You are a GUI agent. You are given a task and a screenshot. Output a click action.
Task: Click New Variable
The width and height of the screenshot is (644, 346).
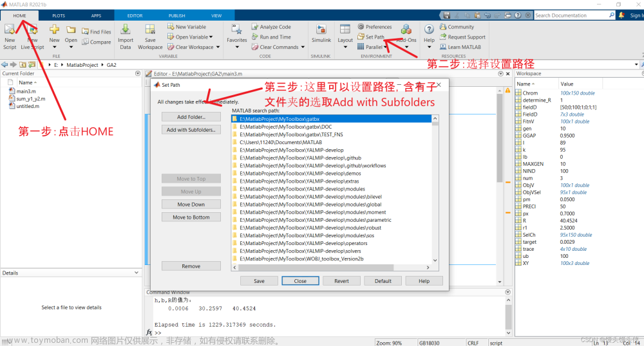coord(187,26)
